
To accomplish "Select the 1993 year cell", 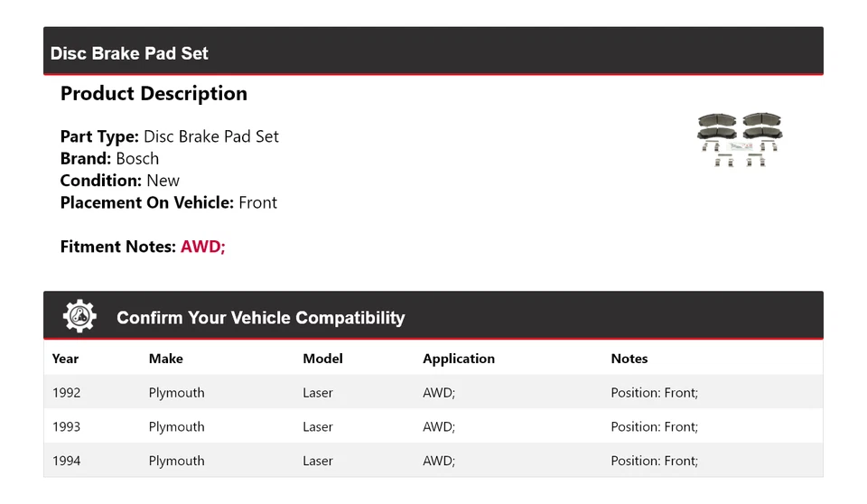I will pyautogui.click(x=67, y=427).
